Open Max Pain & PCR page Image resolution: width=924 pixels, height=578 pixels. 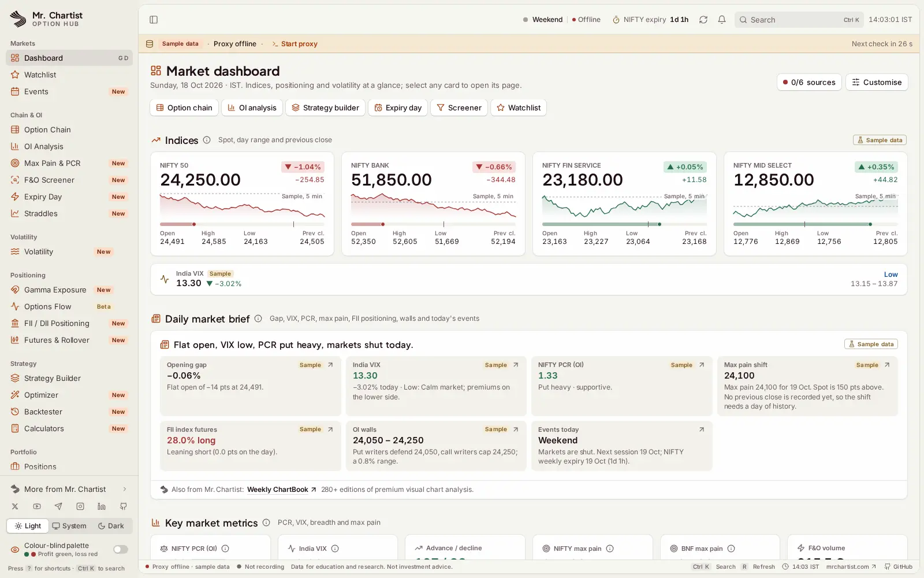tap(69, 163)
